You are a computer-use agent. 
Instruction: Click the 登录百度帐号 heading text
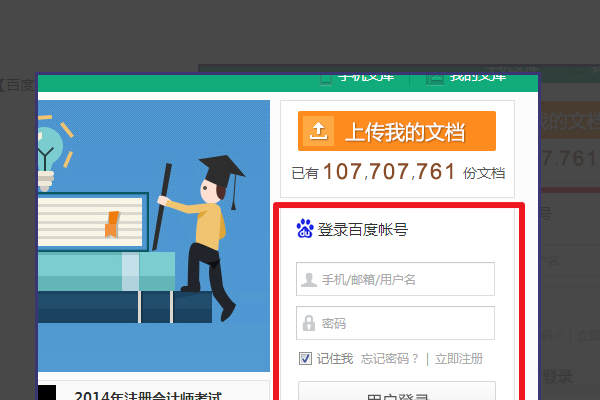tap(362, 229)
